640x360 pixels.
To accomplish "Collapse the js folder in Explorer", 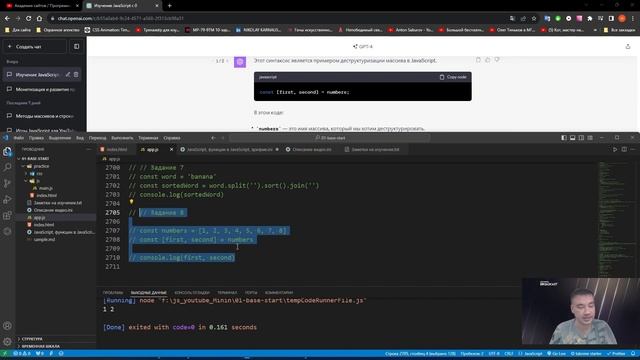I will (27, 181).
